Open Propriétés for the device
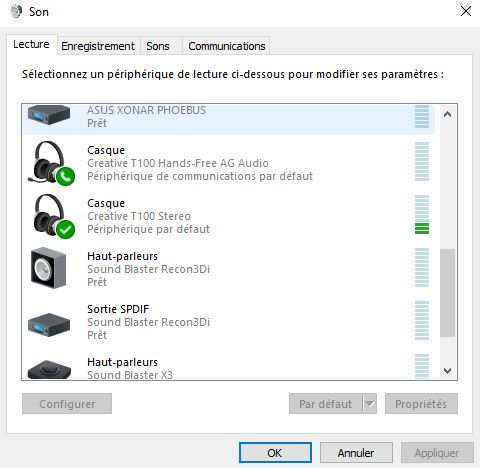The height and width of the screenshot is (468, 480). point(421,404)
